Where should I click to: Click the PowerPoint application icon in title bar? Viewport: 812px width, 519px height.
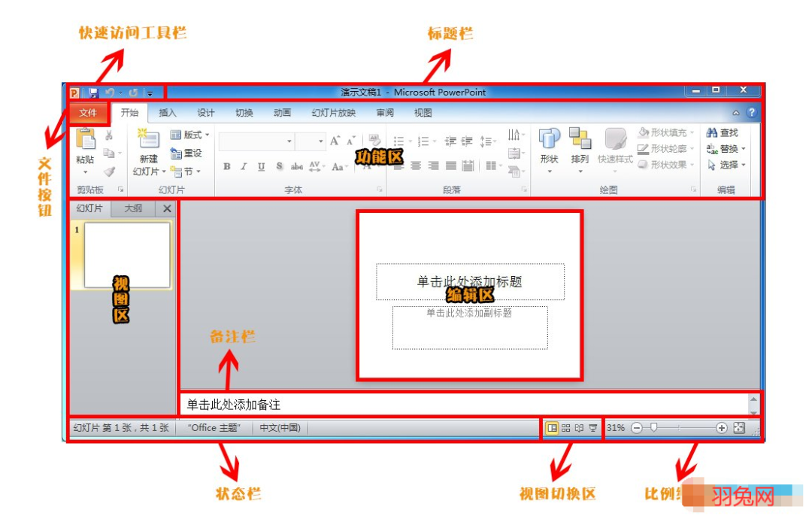(74, 93)
